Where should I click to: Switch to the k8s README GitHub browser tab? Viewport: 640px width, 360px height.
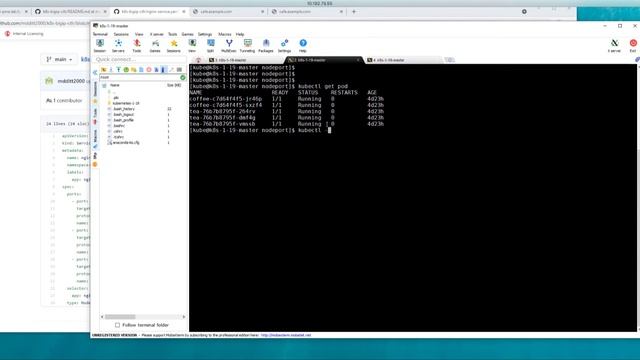pos(70,12)
